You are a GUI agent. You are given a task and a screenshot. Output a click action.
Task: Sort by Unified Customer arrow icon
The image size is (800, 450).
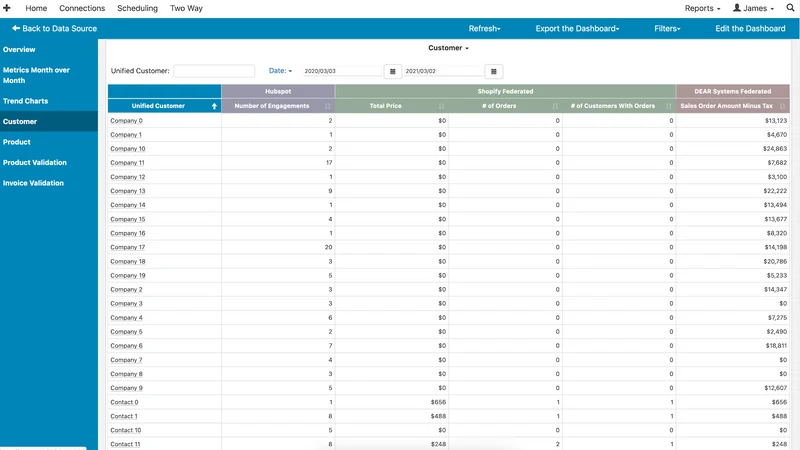(x=214, y=106)
